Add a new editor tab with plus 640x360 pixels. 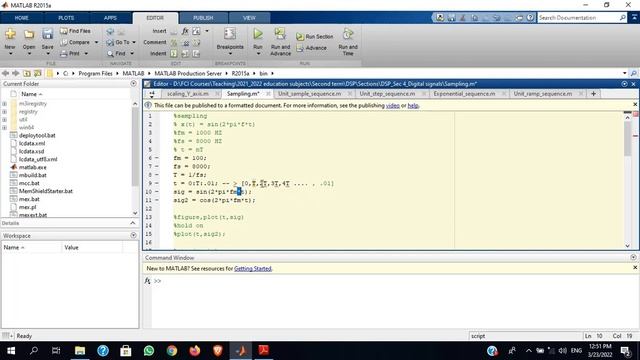coord(593,94)
